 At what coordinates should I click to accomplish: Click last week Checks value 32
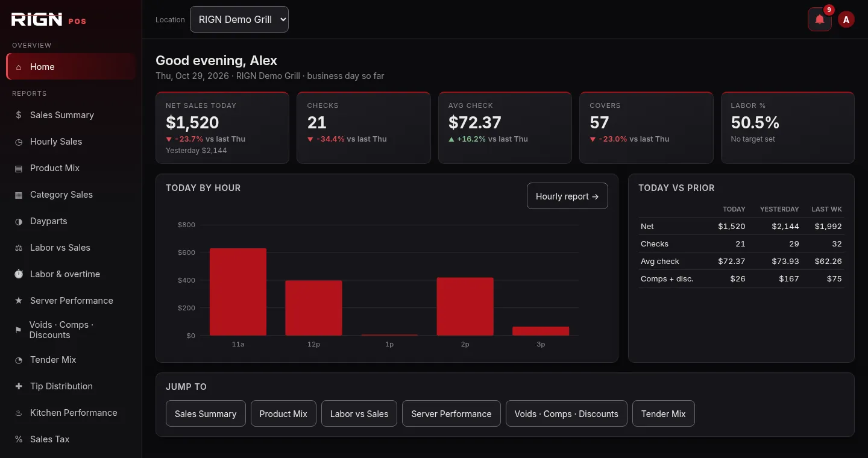(837, 244)
